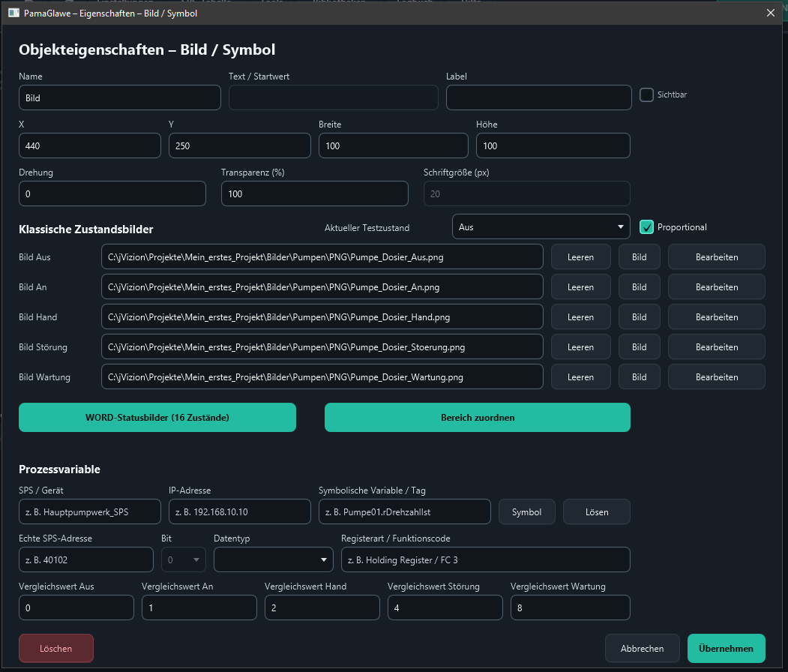This screenshot has width=788, height=672.
Task: Click the Breite input field
Action: point(394,145)
